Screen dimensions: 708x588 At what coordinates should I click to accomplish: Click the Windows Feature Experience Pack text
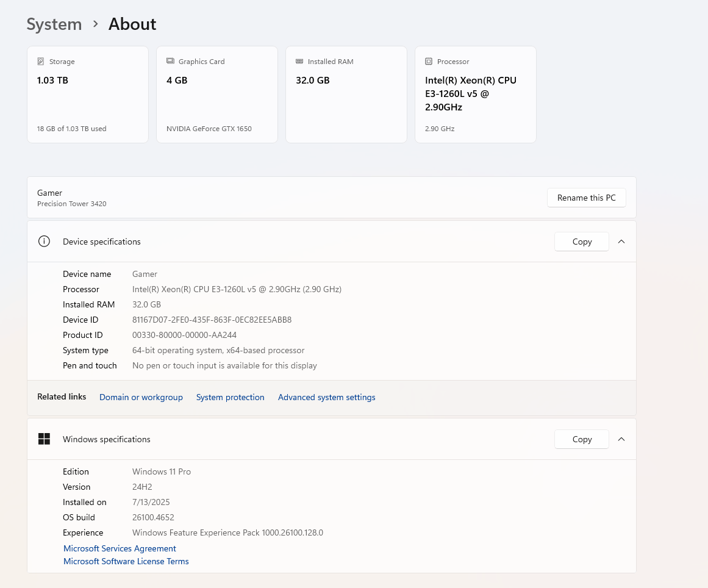point(227,532)
